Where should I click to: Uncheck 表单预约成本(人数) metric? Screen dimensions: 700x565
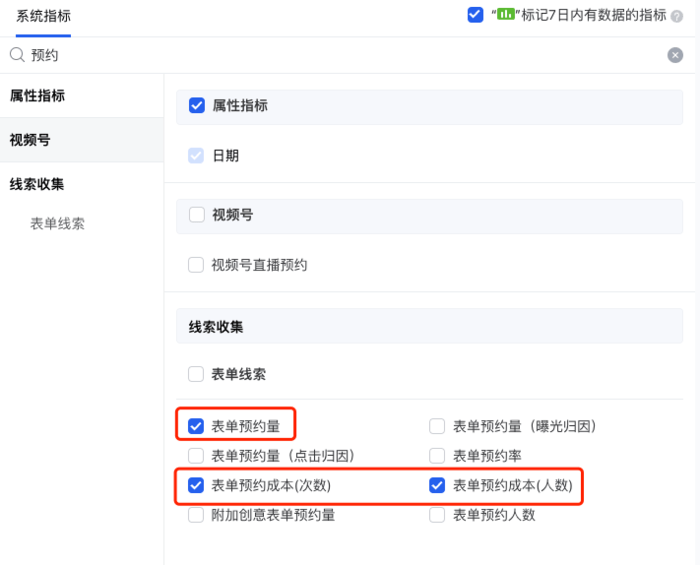pos(437,486)
